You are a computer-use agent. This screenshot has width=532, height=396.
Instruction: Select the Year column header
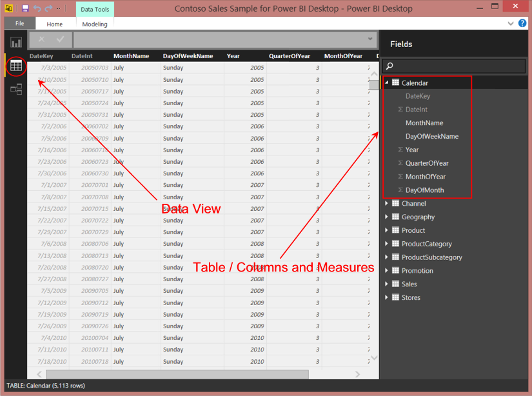233,56
